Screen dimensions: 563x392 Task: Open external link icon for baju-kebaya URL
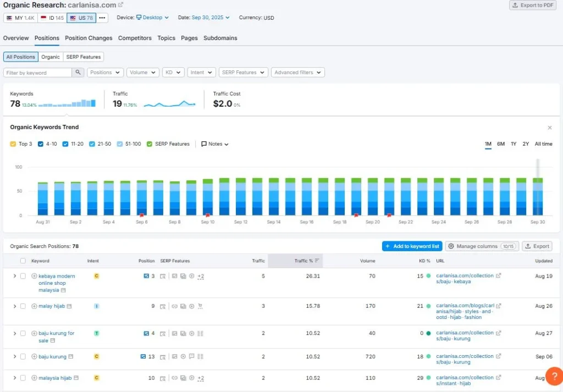click(x=498, y=275)
